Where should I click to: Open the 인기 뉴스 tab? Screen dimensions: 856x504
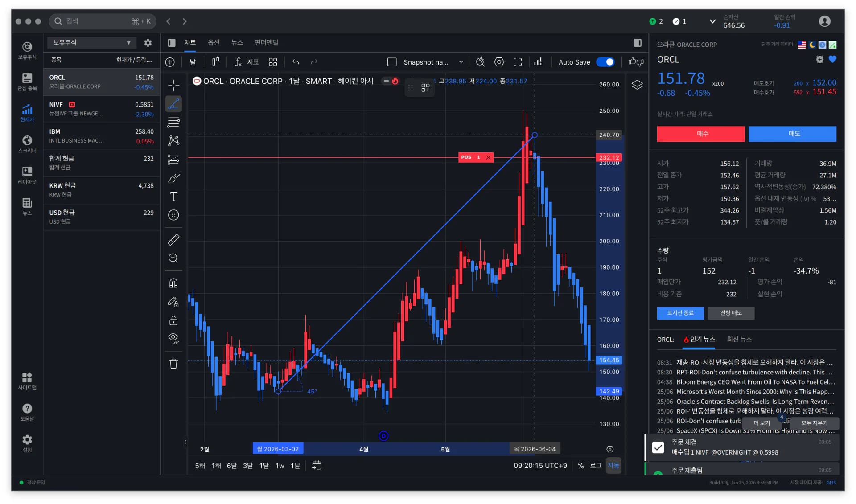[x=699, y=340]
